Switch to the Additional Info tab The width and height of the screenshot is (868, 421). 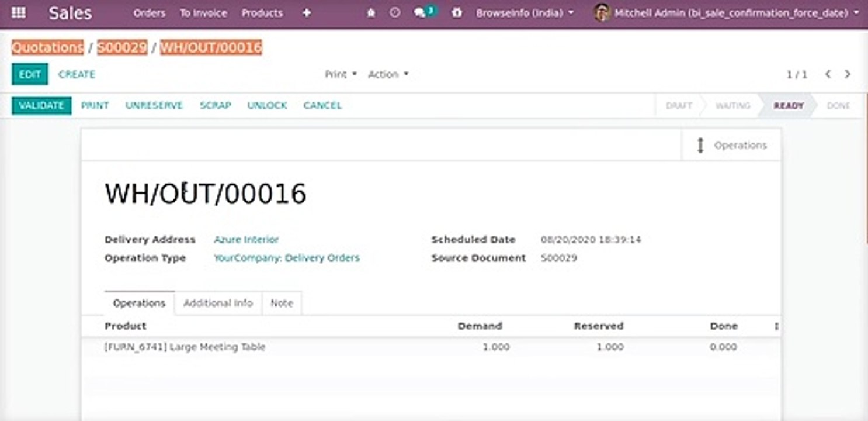[x=218, y=303]
